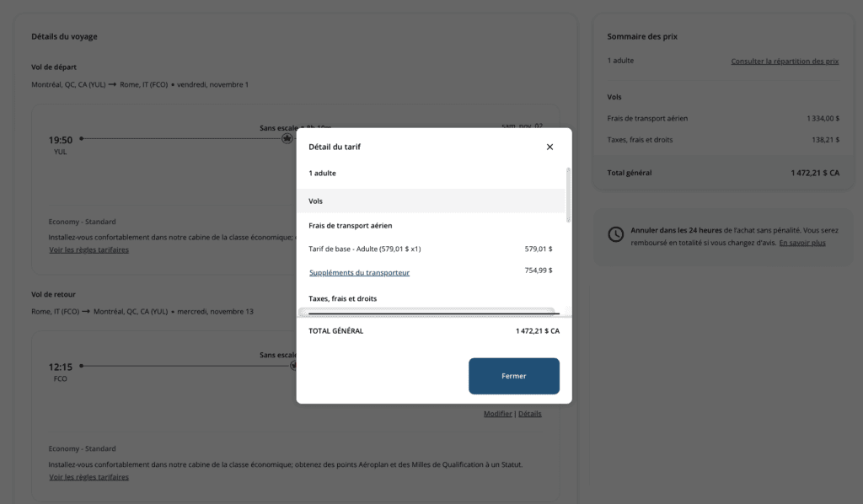863x504 pixels.
Task: View fare rules for the return flight
Action: pos(88,477)
